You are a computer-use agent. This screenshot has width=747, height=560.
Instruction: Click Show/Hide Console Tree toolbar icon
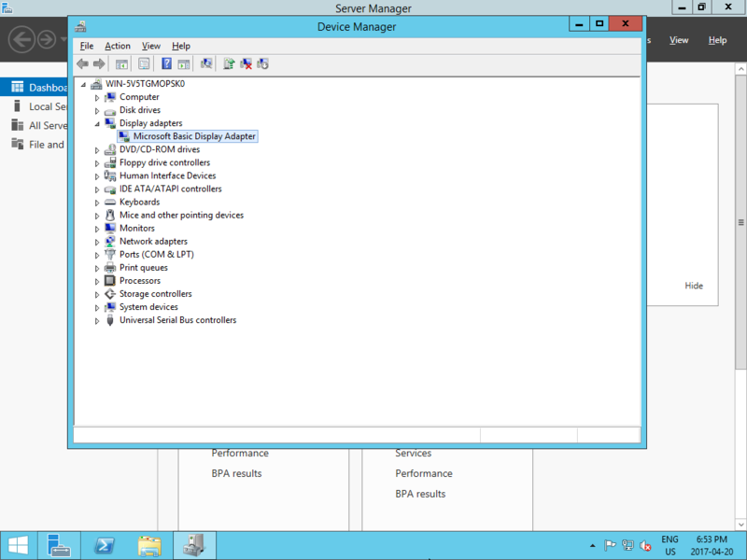coord(121,64)
